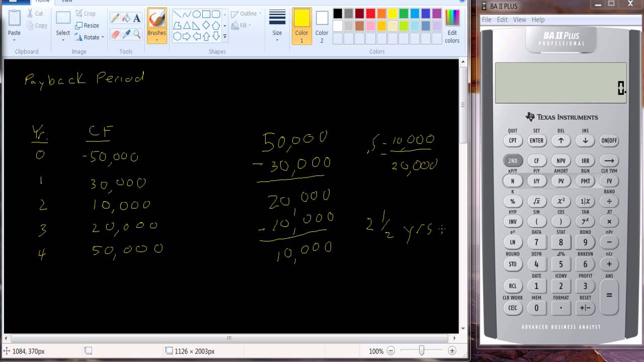This screenshot has width=644, height=362.
Task: Toggle calculator power with ON|OFF key
Action: tap(609, 141)
